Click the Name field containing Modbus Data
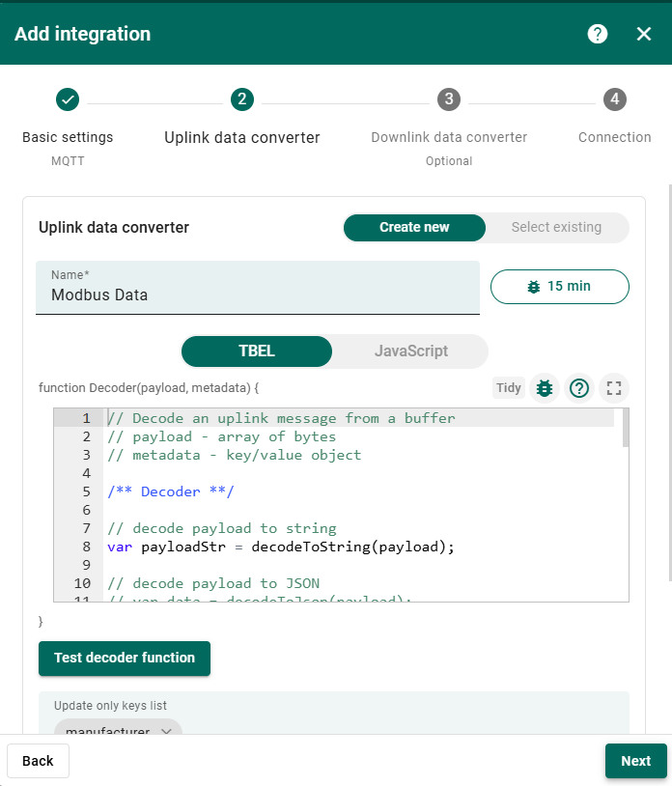 point(258,295)
